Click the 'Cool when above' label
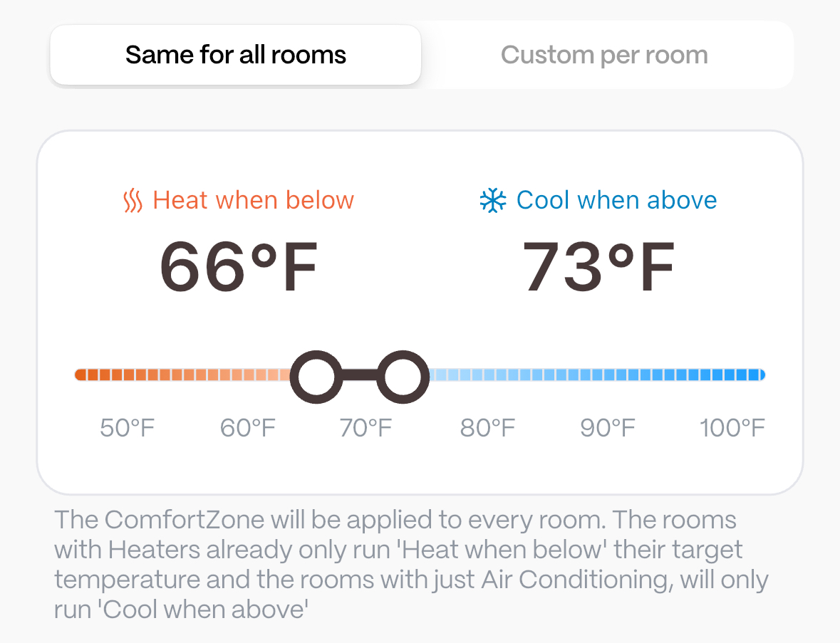This screenshot has width=840, height=643. [x=616, y=200]
